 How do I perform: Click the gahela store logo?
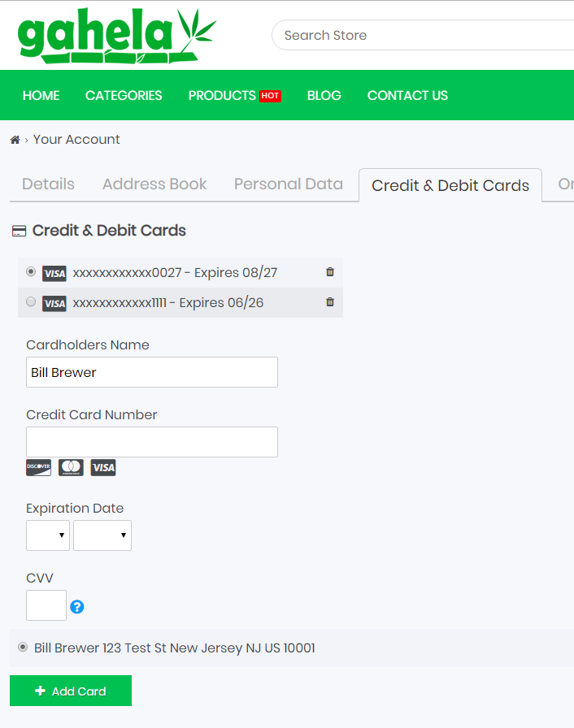coord(116,36)
